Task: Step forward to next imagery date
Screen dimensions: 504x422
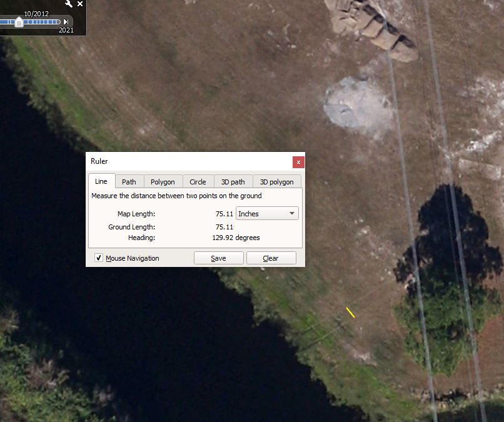Action: click(x=66, y=22)
